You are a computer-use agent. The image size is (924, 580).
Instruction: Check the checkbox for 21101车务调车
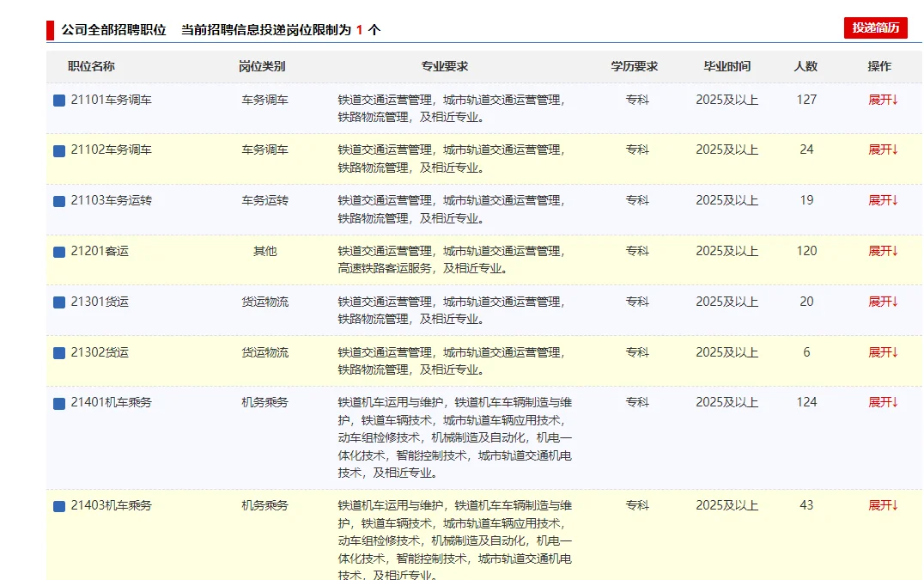click(58, 100)
